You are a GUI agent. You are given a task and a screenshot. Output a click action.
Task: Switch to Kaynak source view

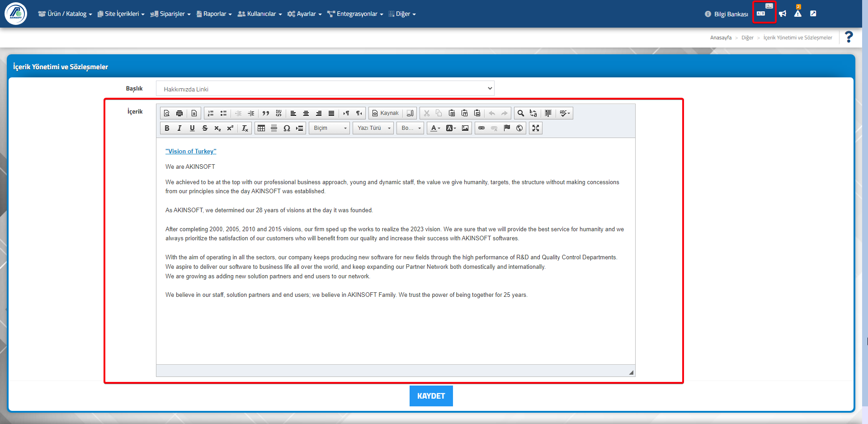(x=386, y=113)
